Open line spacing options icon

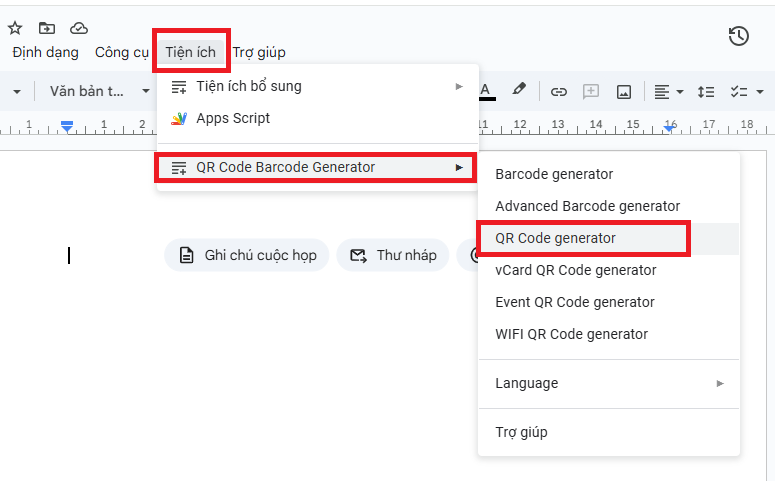coord(706,91)
